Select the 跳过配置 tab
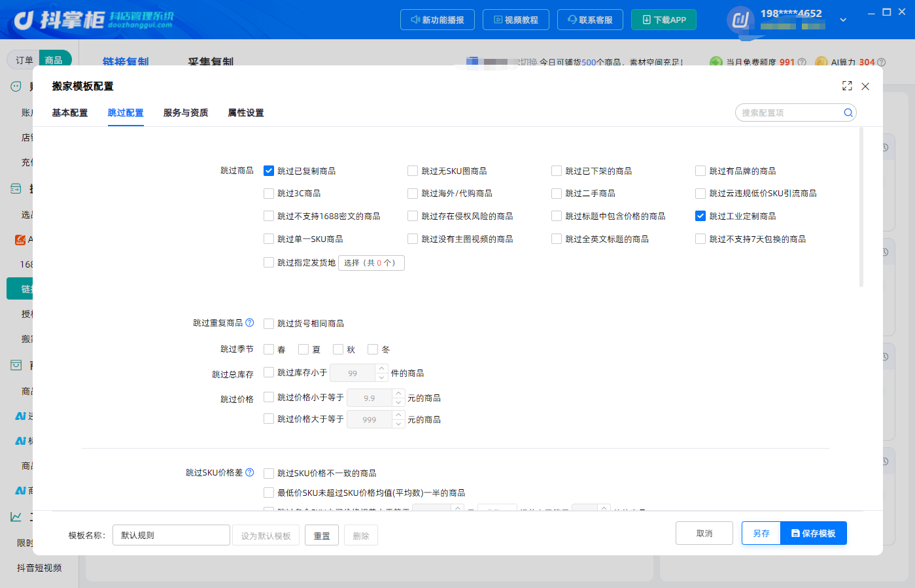915x588 pixels. 126,112
